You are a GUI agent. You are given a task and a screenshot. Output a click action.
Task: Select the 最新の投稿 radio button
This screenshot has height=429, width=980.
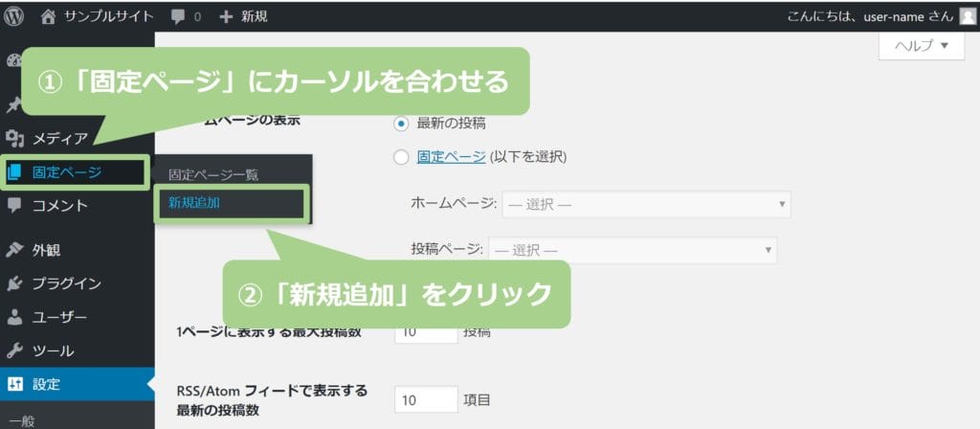point(401,124)
